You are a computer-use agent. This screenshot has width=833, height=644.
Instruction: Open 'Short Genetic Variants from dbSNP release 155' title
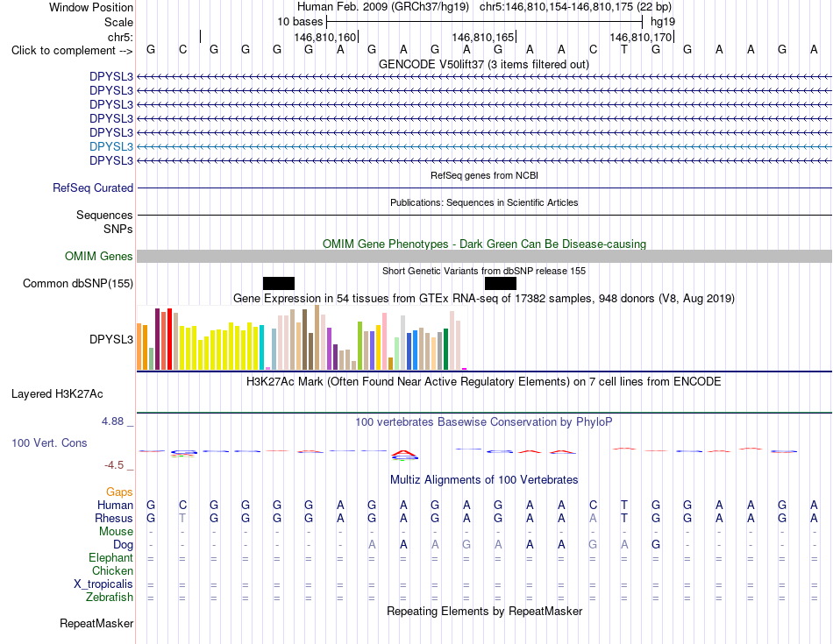pyautogui.click(x=484, y=271)
